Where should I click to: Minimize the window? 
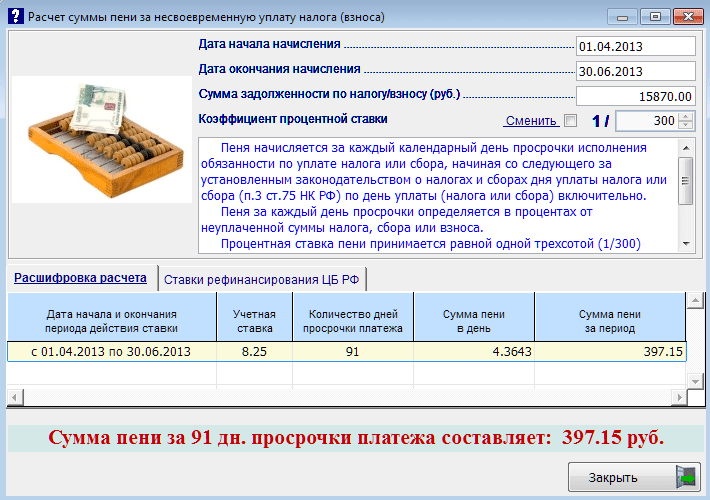click(x=622, y=17)
